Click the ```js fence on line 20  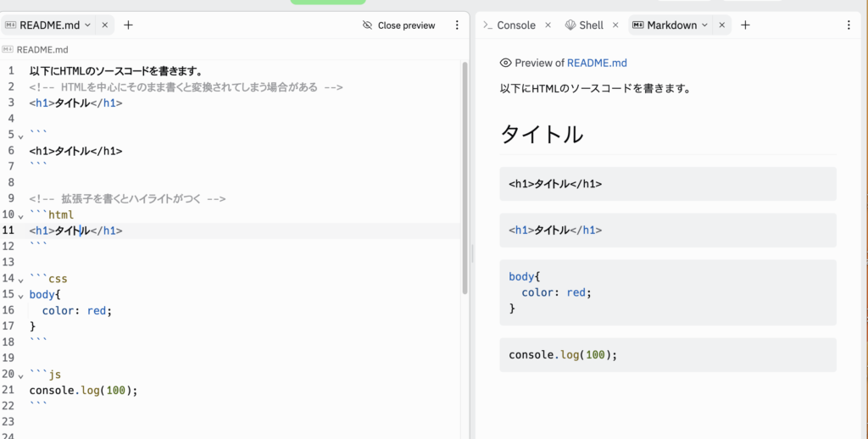point(46,375)
